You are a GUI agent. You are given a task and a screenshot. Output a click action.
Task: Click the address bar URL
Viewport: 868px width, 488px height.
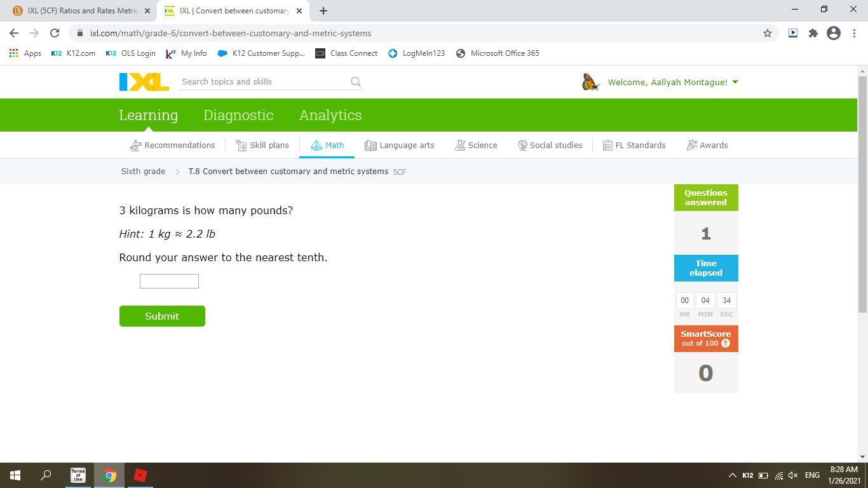231,33
